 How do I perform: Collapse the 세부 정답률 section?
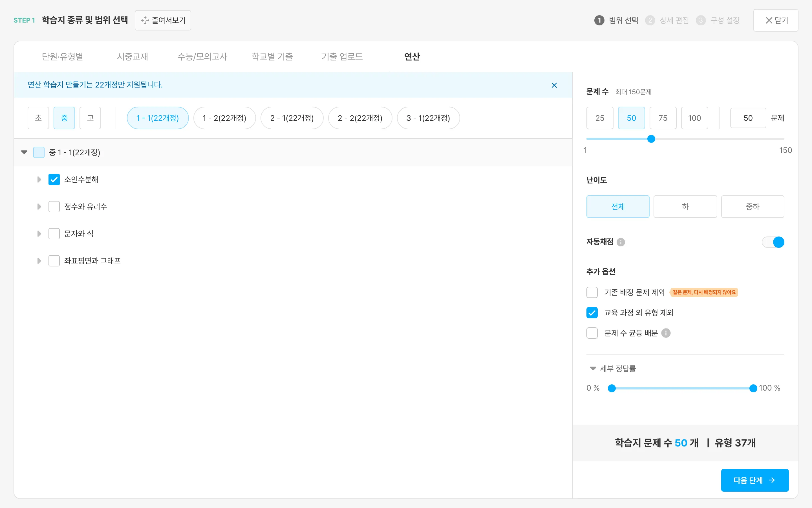(x=593, y=369)
